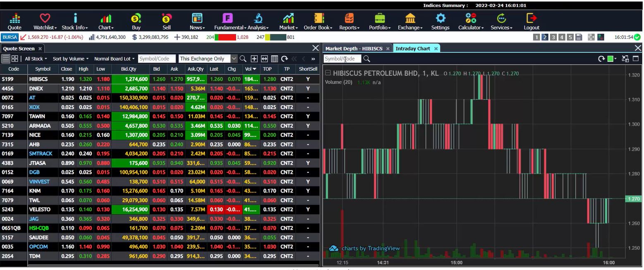The image size is (644, 270).
Task: Click the green connection status check icon
Action: [x=637, y=37]
